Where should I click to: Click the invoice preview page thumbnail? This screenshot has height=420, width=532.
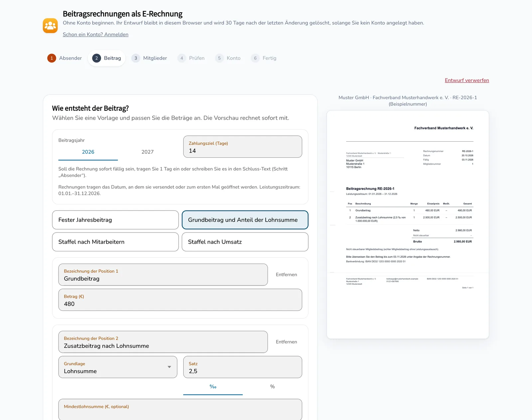[x=408, y=224]
